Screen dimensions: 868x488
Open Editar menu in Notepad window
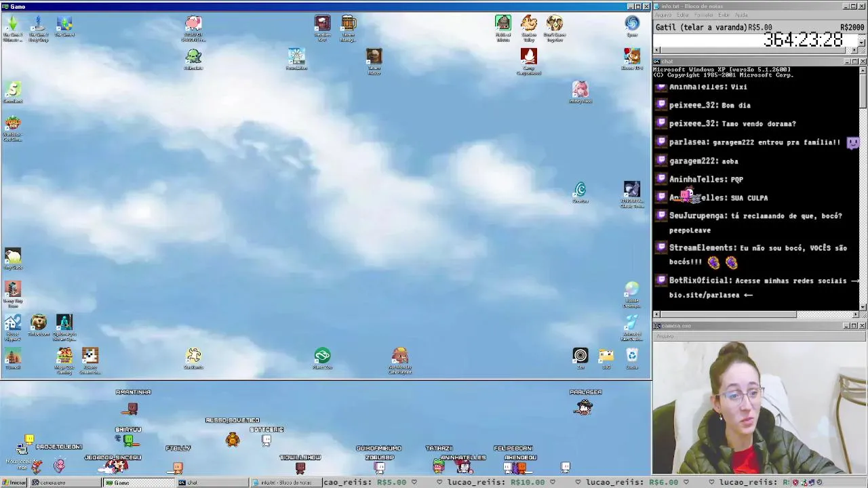click(x=683, y=15)
